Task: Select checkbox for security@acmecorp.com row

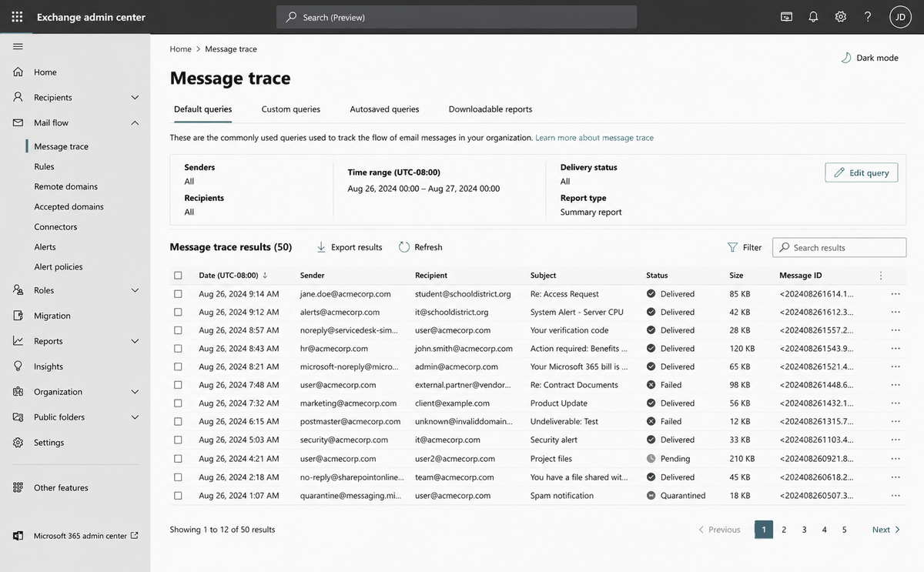Action: [x=179, y=440]
